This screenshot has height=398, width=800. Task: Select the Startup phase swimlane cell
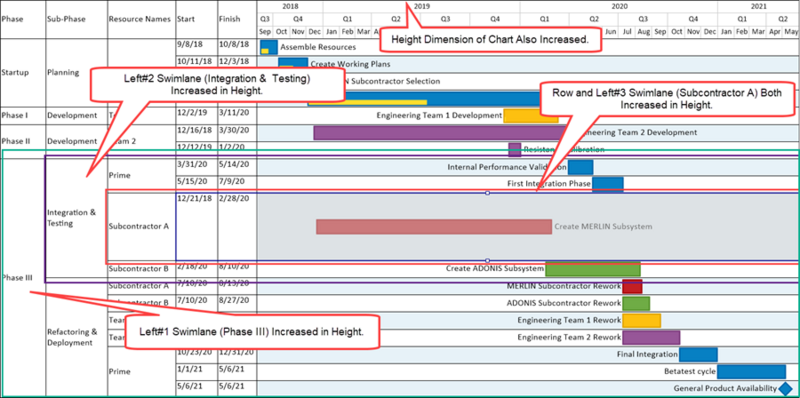(23, 72)
